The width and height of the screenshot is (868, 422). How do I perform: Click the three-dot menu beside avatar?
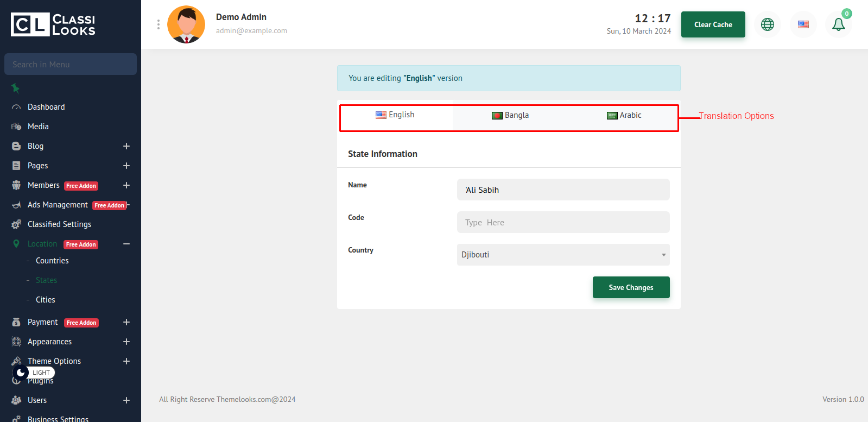tap(159, 24)
